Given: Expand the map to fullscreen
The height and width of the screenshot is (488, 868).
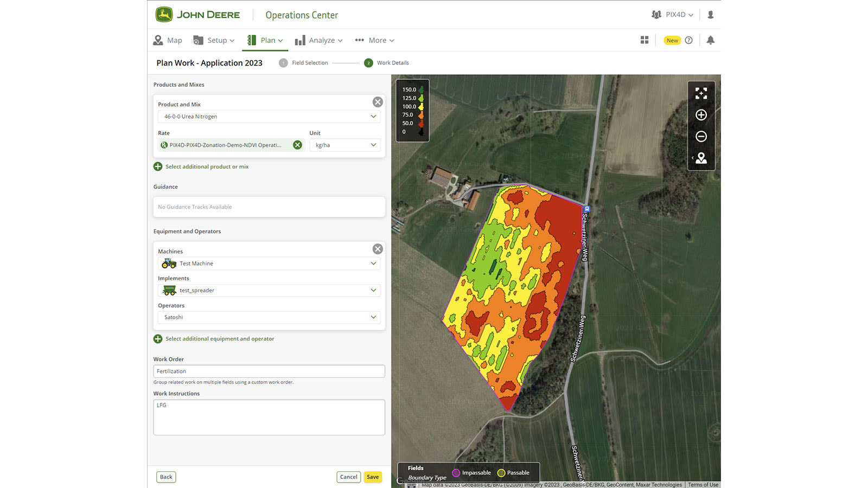Looking at the screenshot, I should pos(701,93).
